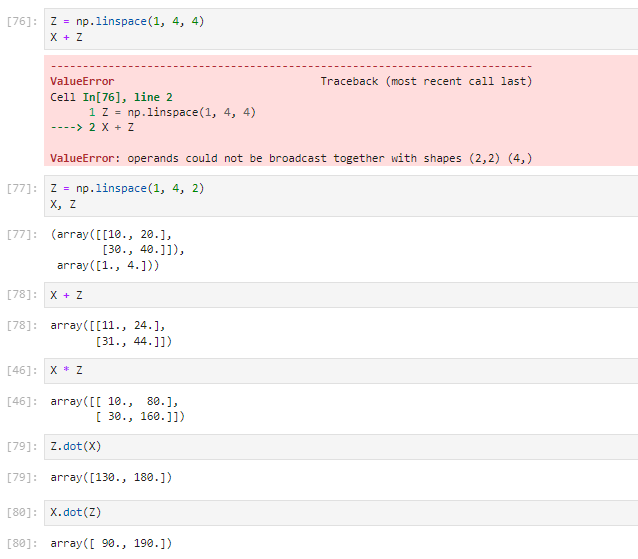Click output array with 80. and 160.

click(x=117, y=409)
